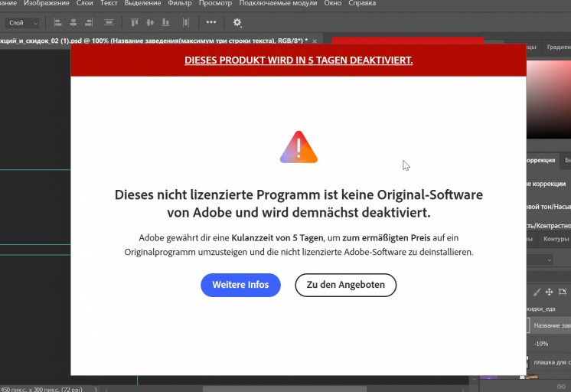Image resolution: width=571 pixels, height=392 pixels.
Task: Open the gear settings in options bar
Action: (x=237, y=23)
